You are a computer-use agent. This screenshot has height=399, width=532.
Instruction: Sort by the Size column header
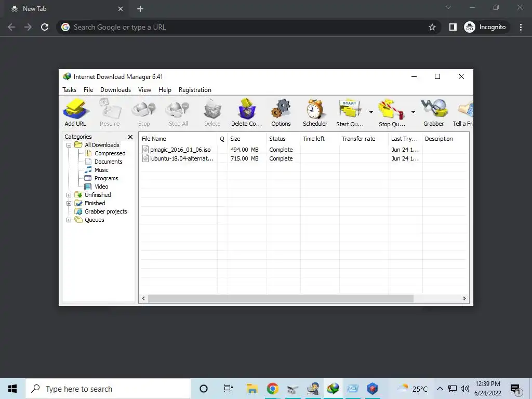click(247, 139)
